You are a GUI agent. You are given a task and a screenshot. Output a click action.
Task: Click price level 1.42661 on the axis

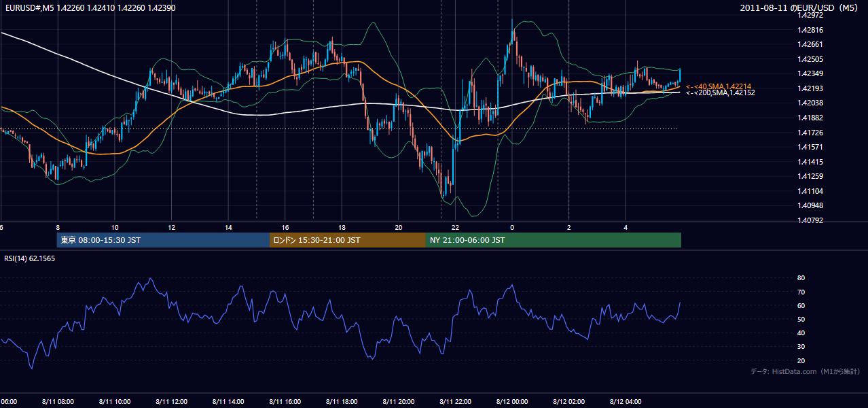click(x=810, y=44)
